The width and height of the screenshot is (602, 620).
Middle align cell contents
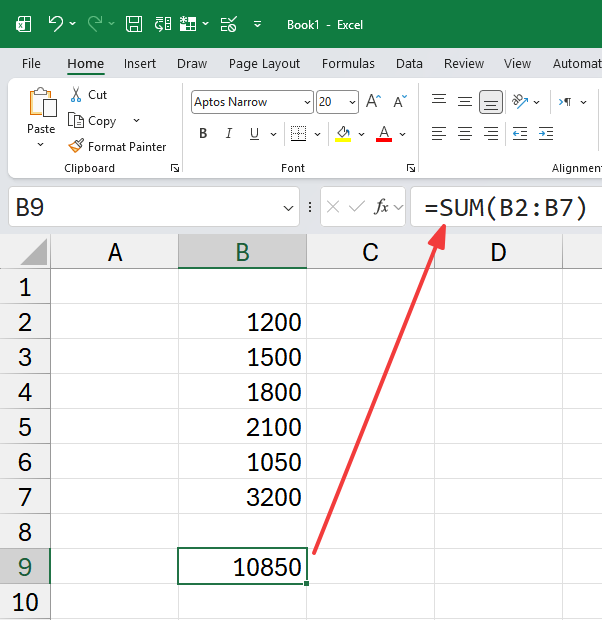click(465, 102)
